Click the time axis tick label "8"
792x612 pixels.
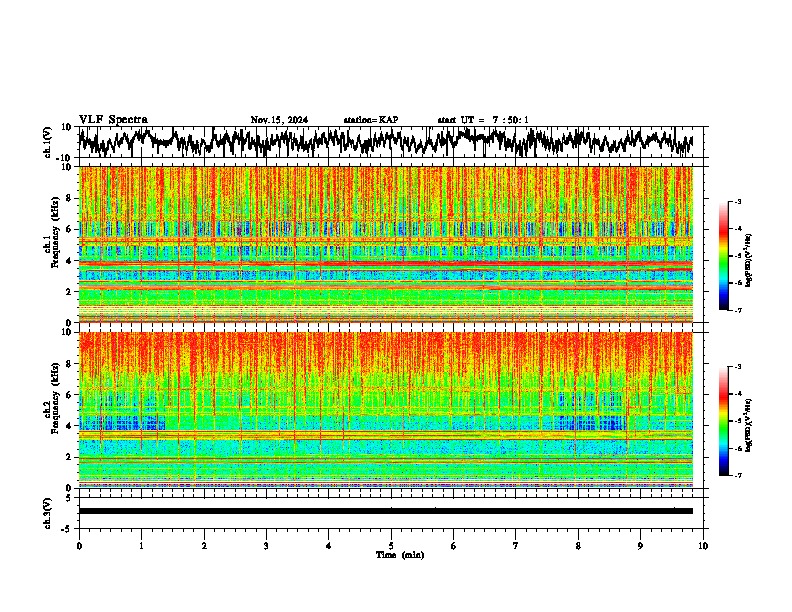578,546
